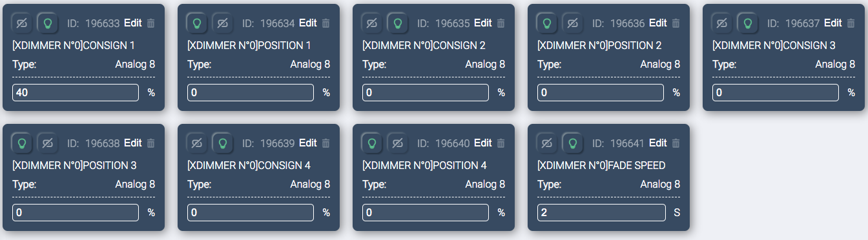Select POSITION 2 percent value field
The image size is (868, 240).
(x=601, y=92)
